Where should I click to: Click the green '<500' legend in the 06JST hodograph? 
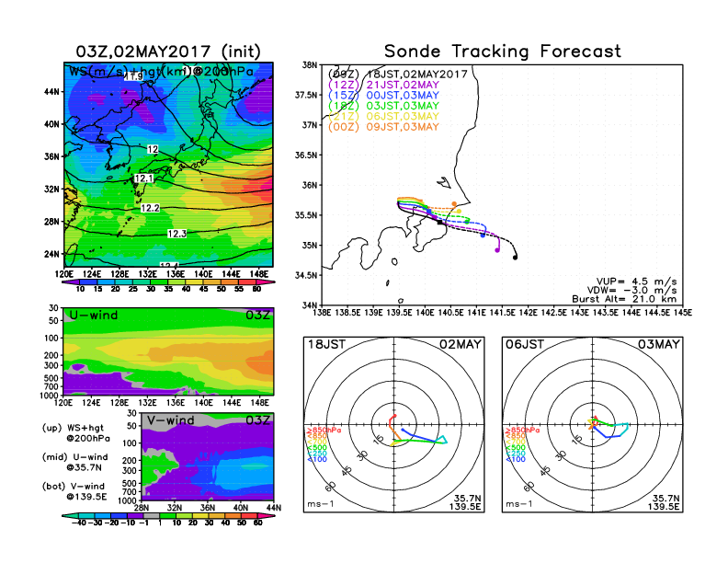(x=516, y=448)
